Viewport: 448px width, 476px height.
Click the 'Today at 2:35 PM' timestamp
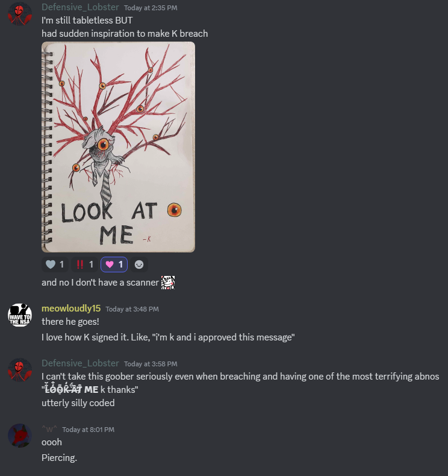(151, 8)
